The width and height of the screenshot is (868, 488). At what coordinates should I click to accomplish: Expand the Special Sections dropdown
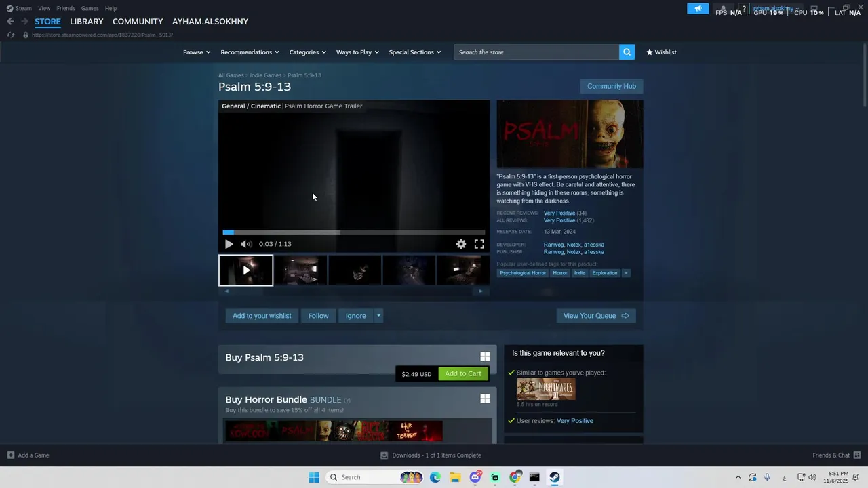coord(415,52)
